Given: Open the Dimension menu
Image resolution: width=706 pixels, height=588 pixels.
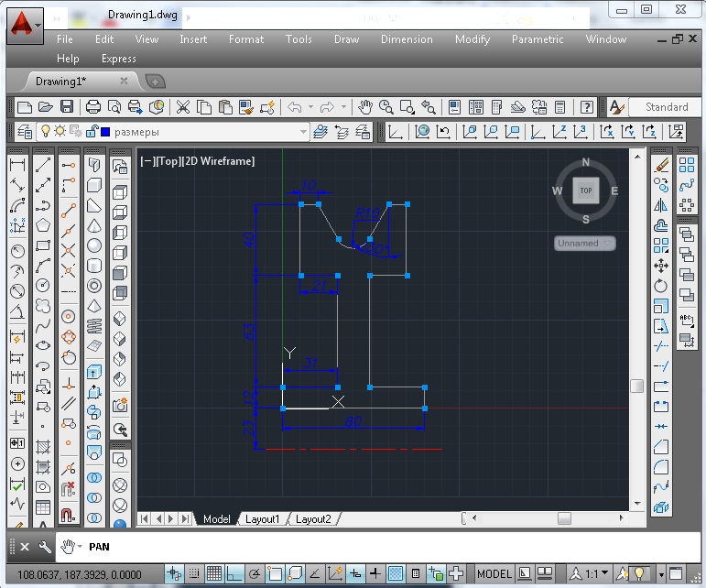Looking at the screenshot, I should 407,39.
